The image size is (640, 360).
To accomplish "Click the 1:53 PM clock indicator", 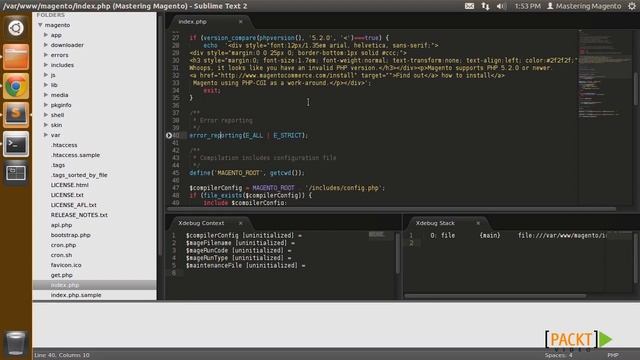I will 527,6.
